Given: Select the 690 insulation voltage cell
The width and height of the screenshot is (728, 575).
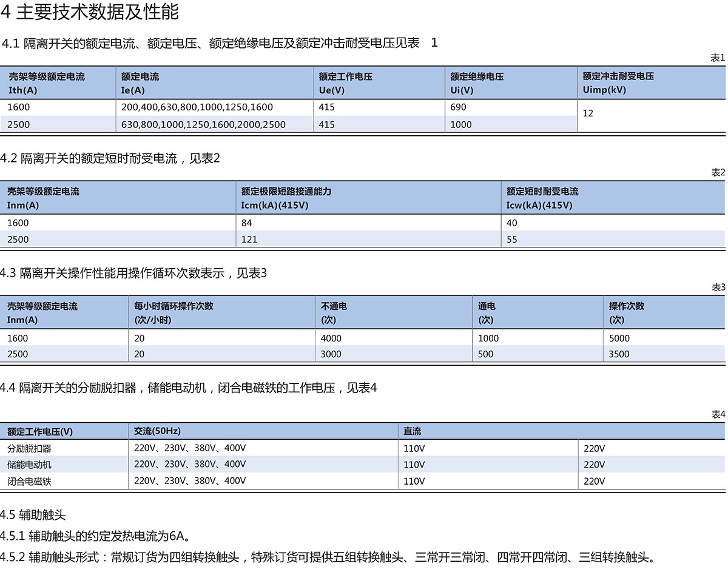Looking at the screenshot, I should pos(458,107).
